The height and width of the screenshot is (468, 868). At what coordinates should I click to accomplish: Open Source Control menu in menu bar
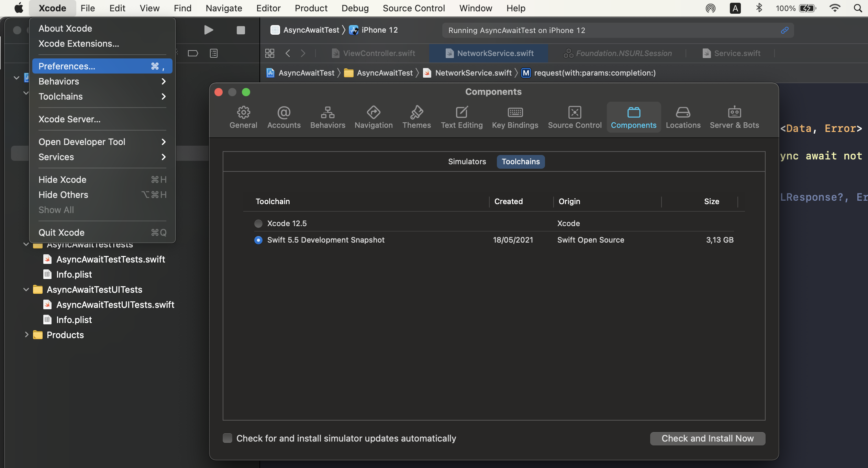(414, 8)
